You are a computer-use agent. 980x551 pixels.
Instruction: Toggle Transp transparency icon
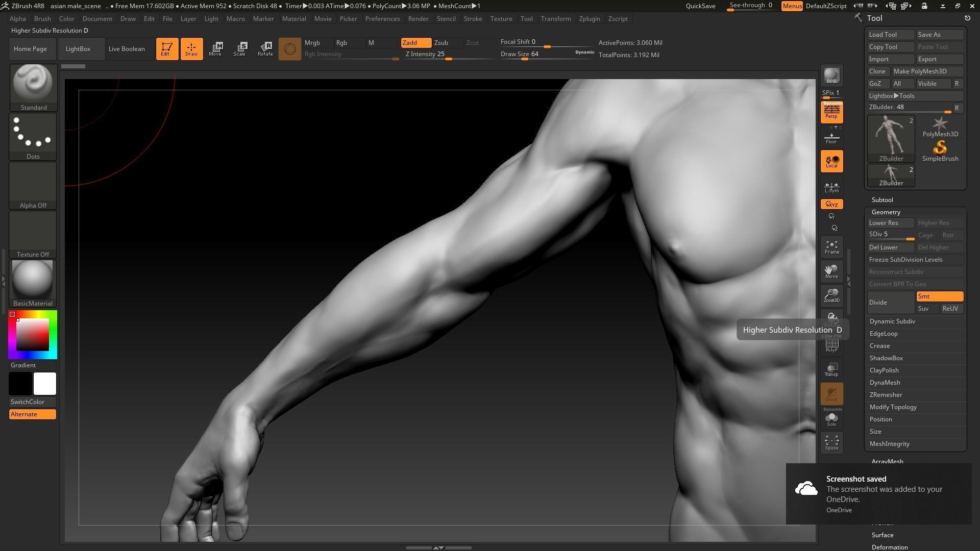click(831, 369)
